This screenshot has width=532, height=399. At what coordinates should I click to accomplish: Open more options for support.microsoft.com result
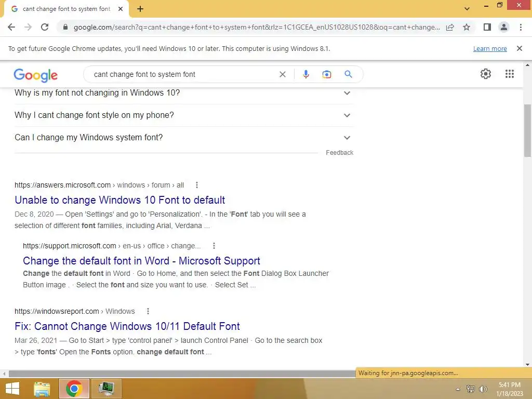[214, 246]
